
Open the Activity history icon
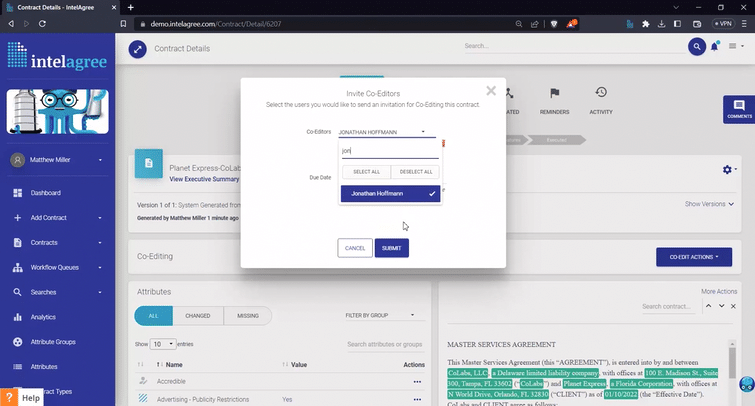pos(601,95)
